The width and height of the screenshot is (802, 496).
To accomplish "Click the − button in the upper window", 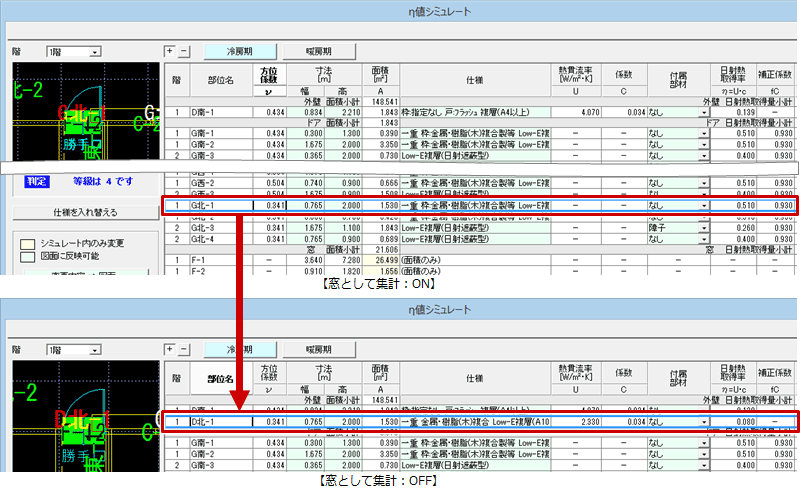I will point(183,51).
